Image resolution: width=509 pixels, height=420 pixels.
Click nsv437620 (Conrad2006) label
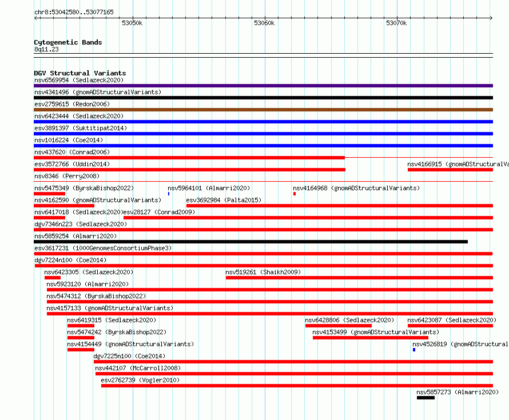coord(72,152)
